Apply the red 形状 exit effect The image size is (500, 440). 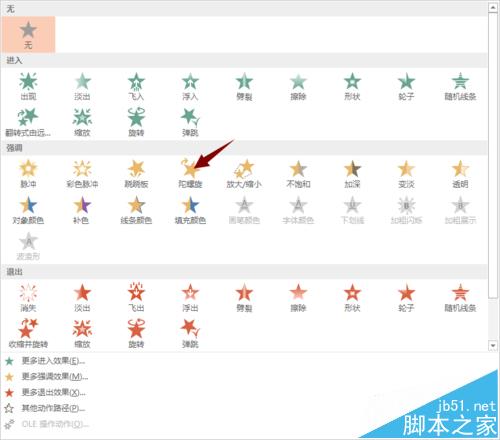pyautogui.click(x=352, y=298)
